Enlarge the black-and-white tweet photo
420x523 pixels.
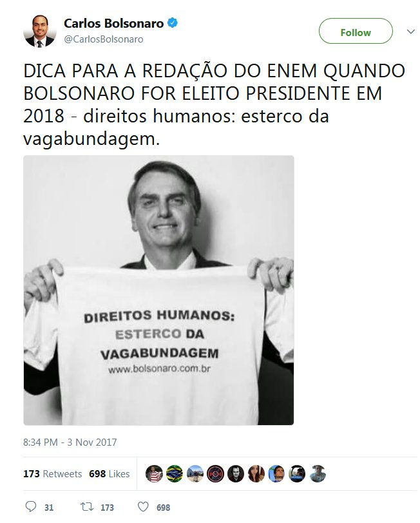tap(159, 290)
